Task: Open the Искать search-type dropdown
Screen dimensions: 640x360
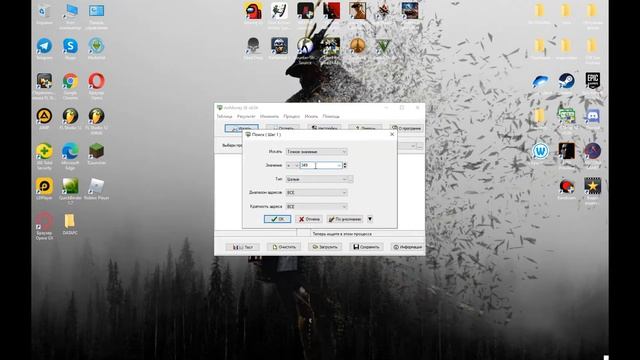Action: (317, 152)
